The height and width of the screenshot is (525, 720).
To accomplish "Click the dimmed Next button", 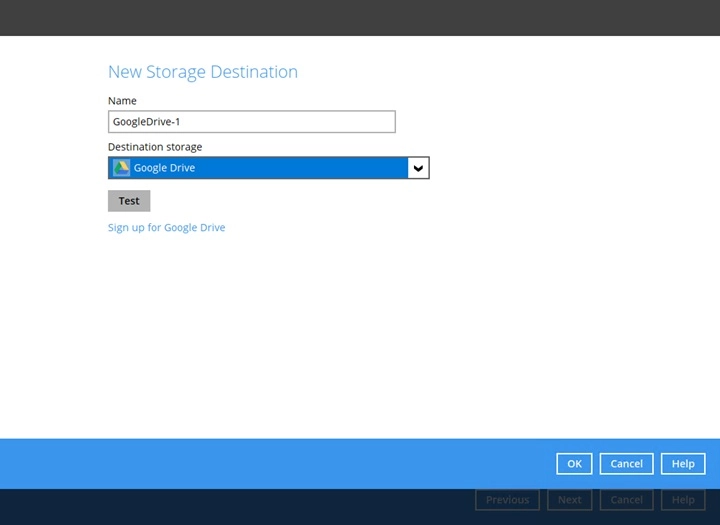I will [569, 500].
